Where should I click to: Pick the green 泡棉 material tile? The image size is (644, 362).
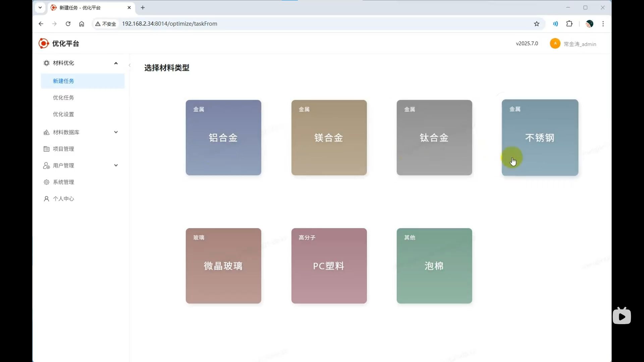[434, 266]
